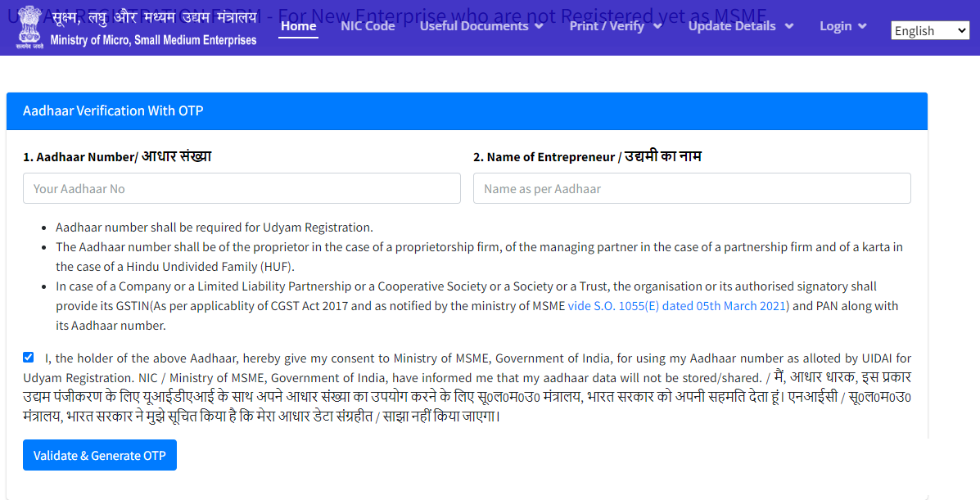This screenshot has width=980, height=500.
Task: Focus the Name as per Aadhaar field
Action: point(692,189)
